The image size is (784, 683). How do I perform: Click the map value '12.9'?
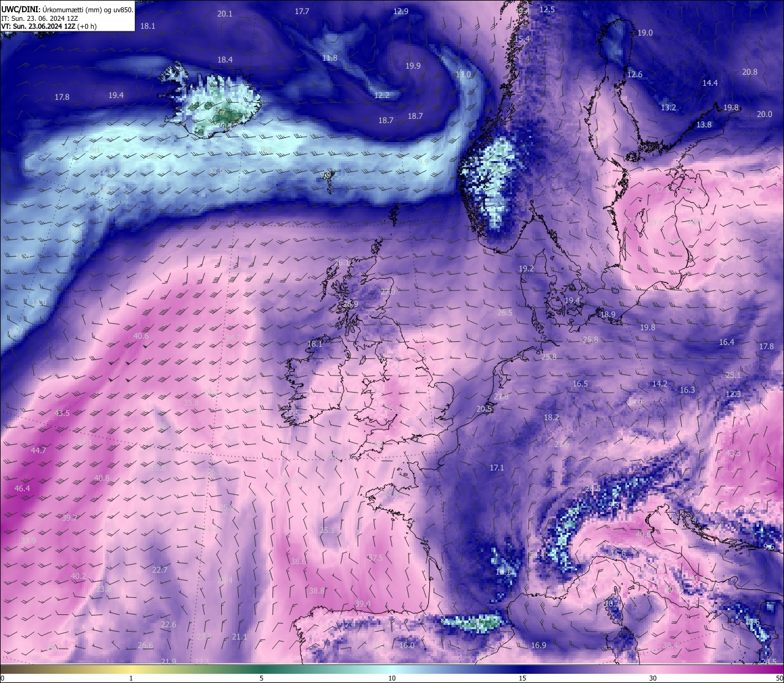tap(401, 11)
